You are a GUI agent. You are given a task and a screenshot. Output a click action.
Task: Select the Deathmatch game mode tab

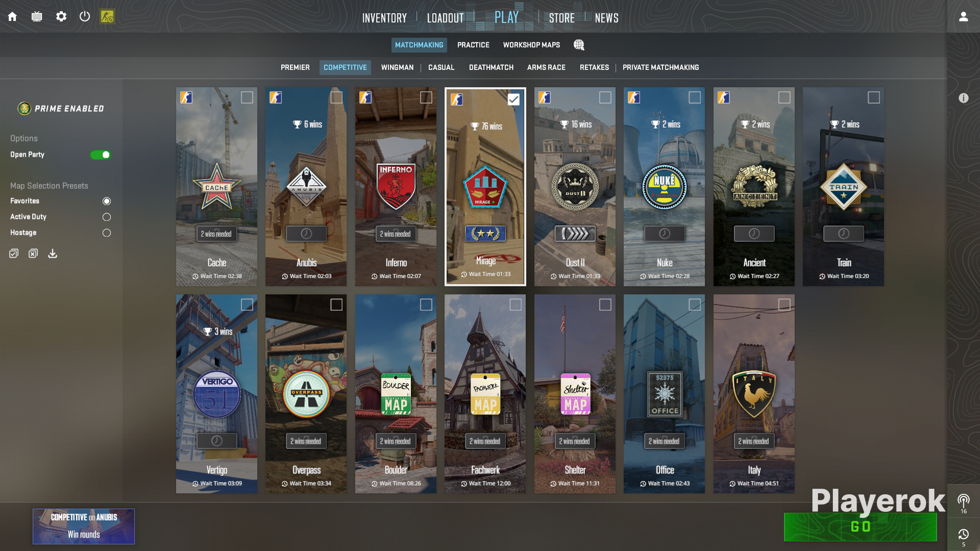point(491,68)
